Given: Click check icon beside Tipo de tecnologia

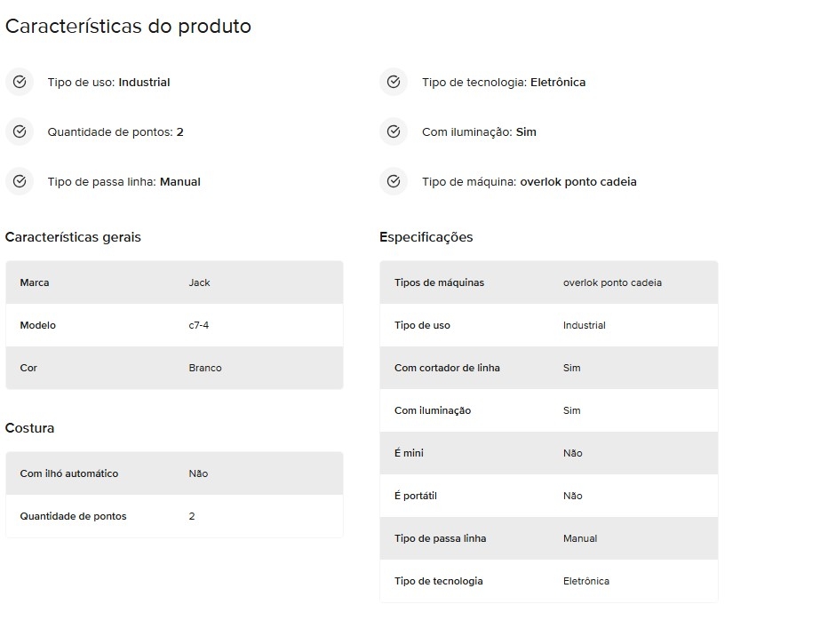Looking at the screenshot, I should [x=394, y=83].
